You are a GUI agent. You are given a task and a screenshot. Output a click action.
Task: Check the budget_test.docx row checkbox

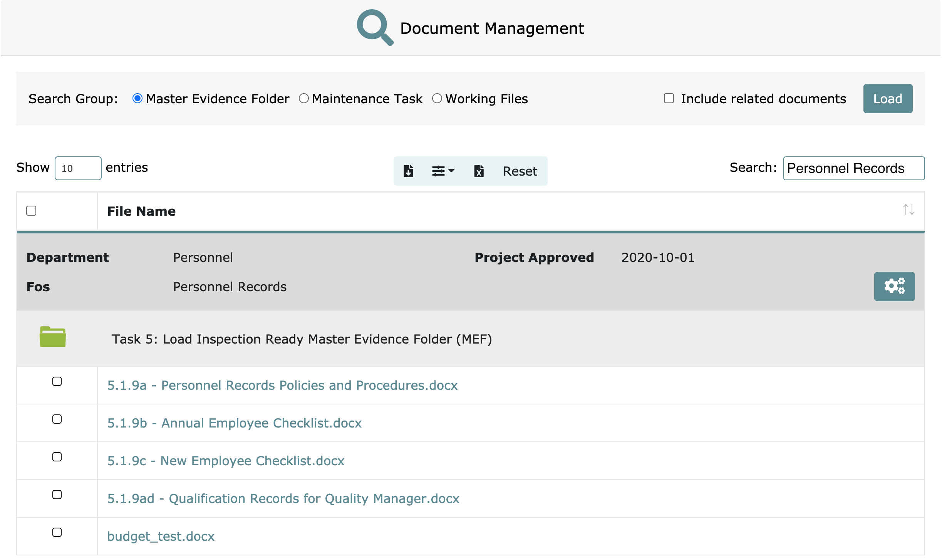click(x=57, y=532)
